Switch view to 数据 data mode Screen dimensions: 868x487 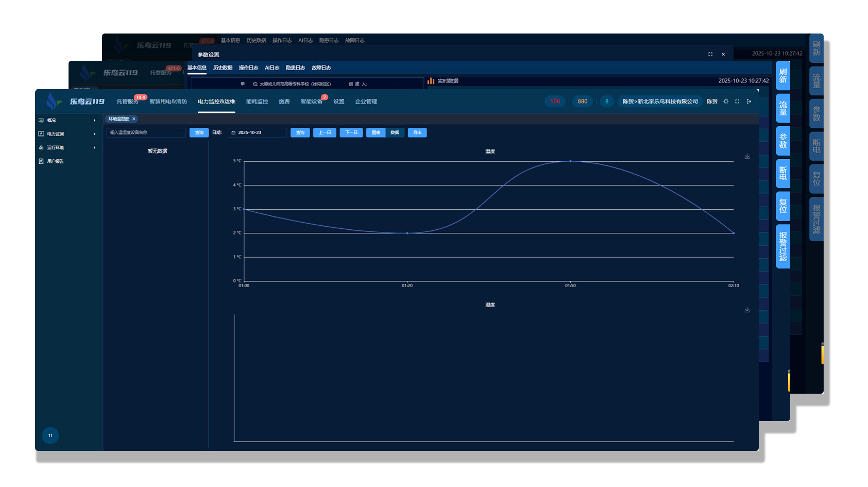(x=395, y=133)
